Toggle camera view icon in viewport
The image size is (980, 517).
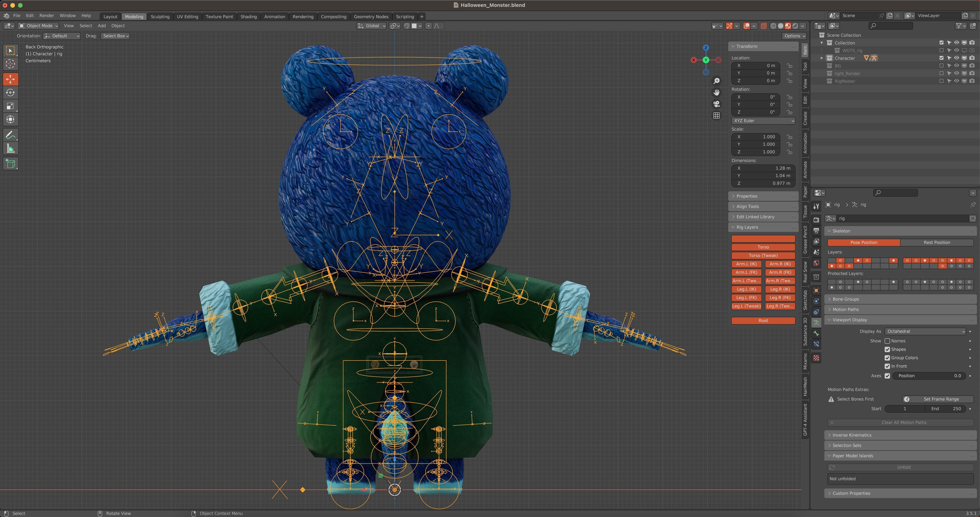716,104
